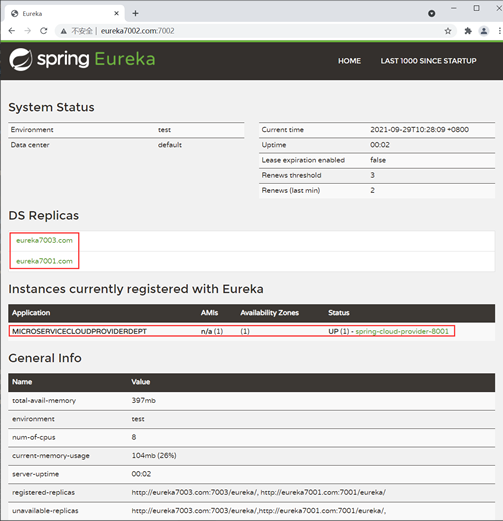Go to the HOME navigation item
This screenshot has width=503, height=521.
[349, 61]
